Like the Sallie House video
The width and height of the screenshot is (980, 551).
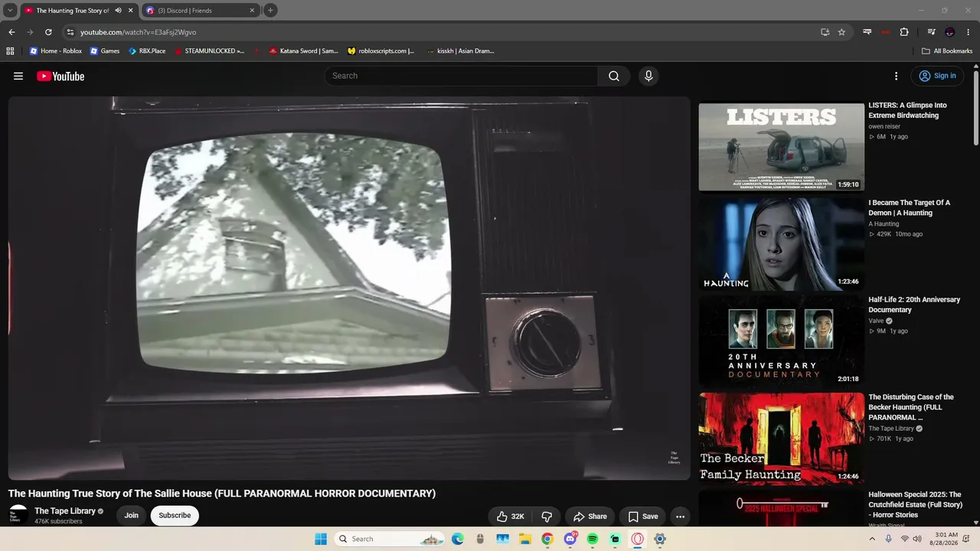(x=510, y=517)
